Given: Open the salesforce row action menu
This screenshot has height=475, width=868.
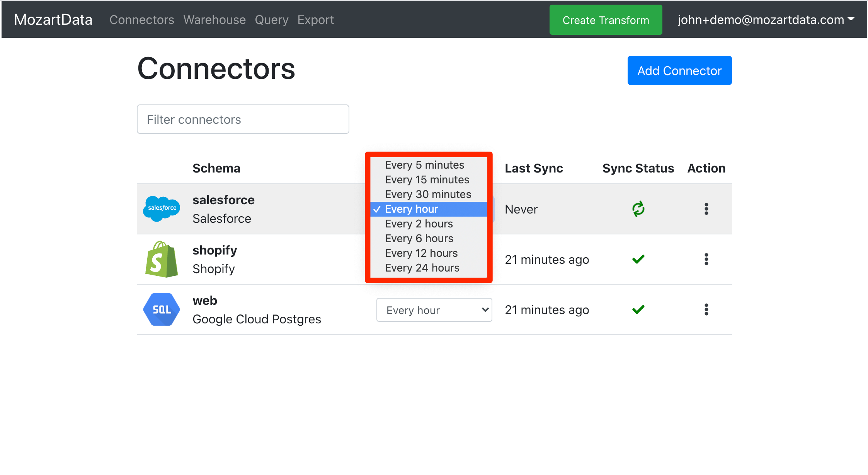Looking at the screenshot, I should (x=706, y=209).
